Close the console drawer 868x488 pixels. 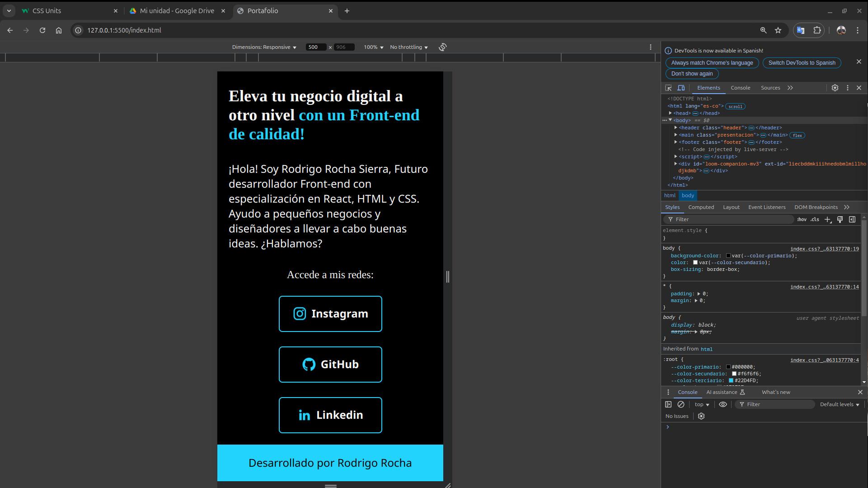pyautogui.click(x=860, y=392)
